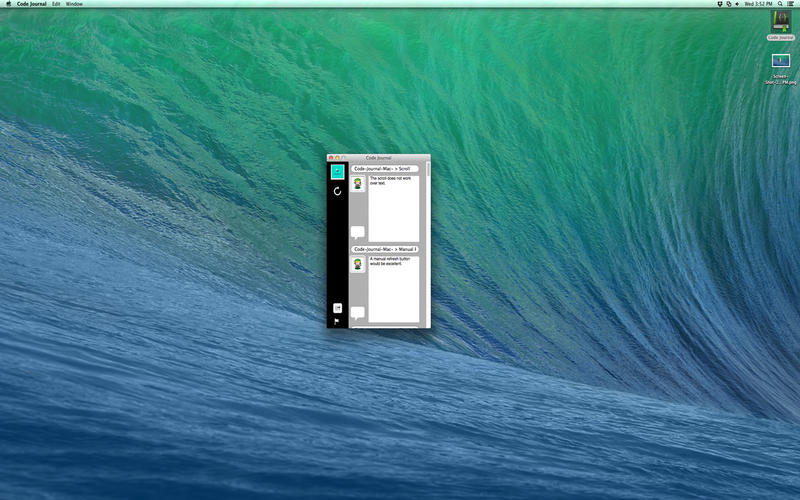The image size is (800, 500).
Task: Click the white square icon above the flag in the sidebar
Action: pyautogui.click(x=337, y=308)
